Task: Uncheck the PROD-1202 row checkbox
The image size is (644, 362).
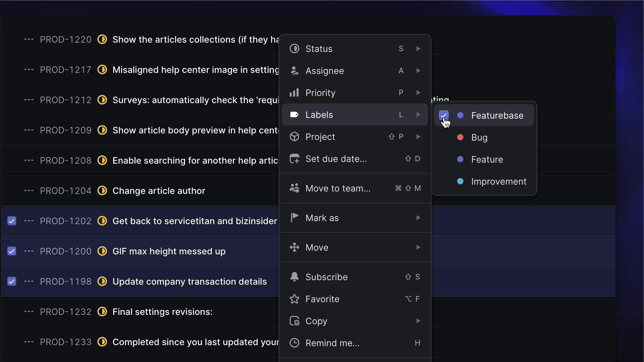Action: (x=11, y=221)
